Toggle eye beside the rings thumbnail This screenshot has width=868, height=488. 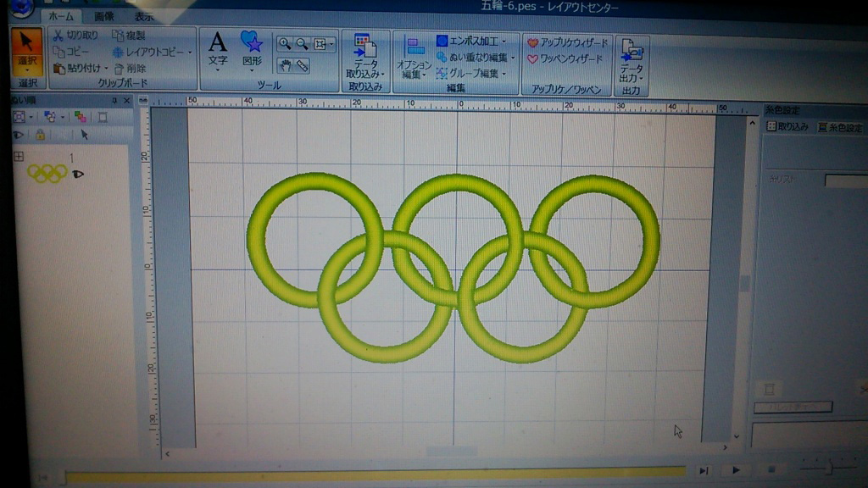78,174
